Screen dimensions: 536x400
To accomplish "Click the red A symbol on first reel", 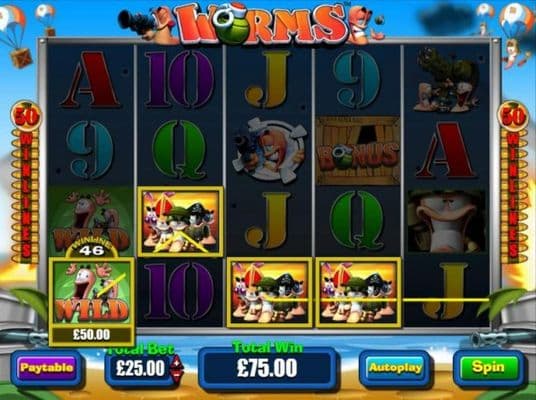I will click(x=90, y=80).
